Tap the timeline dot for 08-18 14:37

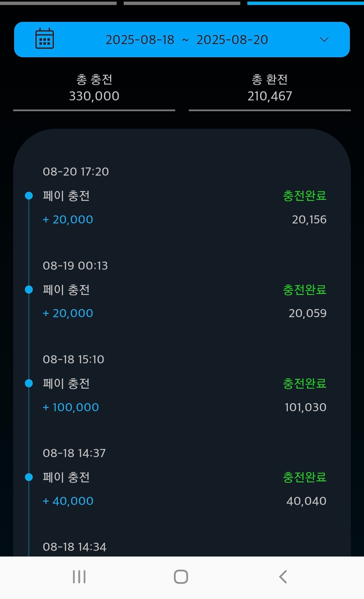29,477
